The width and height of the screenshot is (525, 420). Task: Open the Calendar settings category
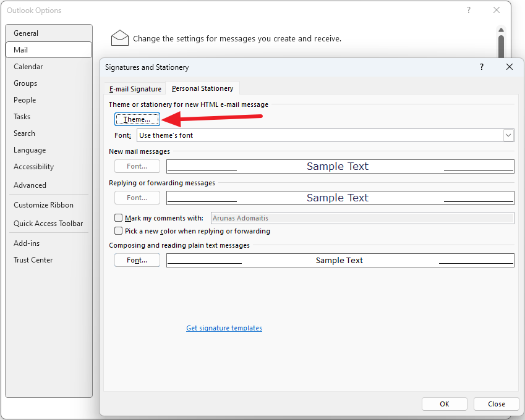click(28, 66)
